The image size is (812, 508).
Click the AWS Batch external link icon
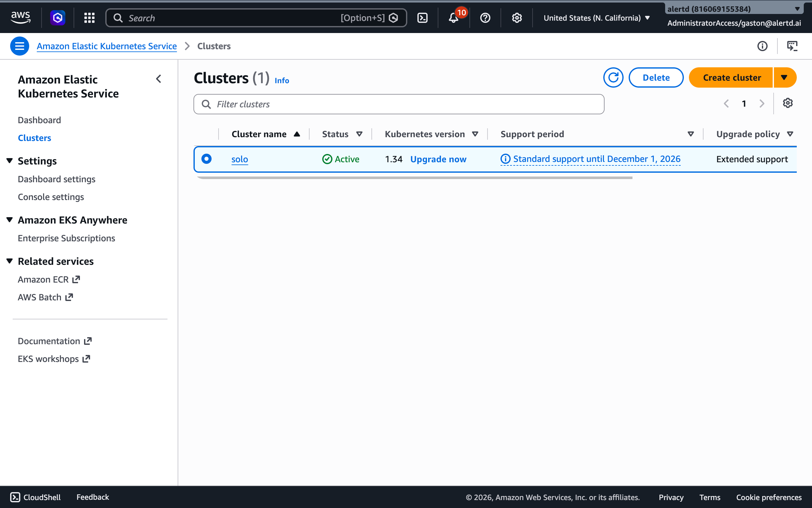click(x=69, y=297)
